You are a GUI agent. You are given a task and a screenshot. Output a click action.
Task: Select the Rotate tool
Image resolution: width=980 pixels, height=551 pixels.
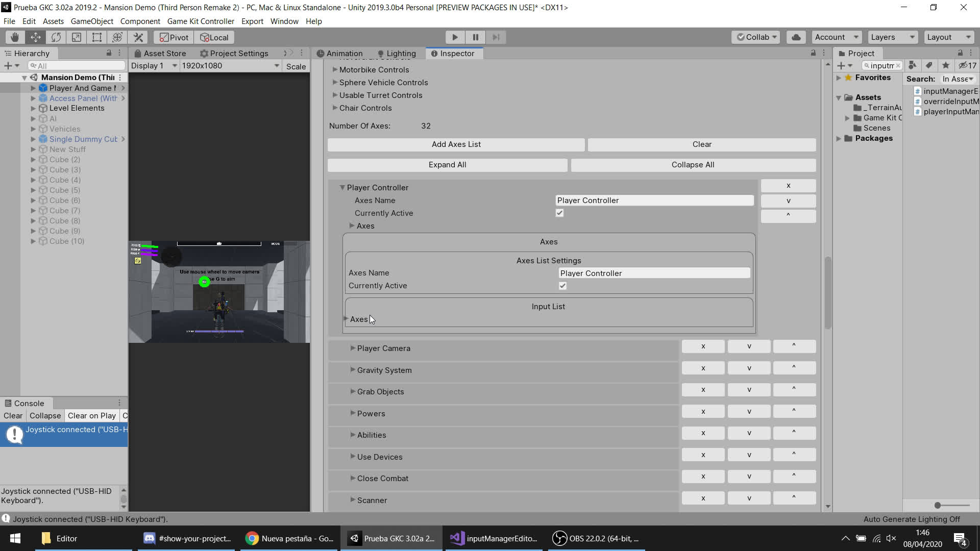pyautogui.click(x=56, y=37)
